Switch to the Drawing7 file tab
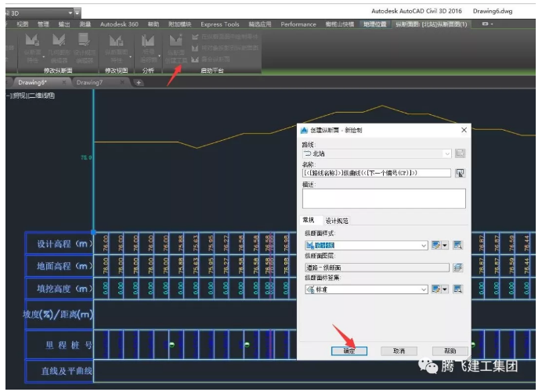The height and width of the screenshot is (392, 542). pyautogui.click(x=89, y=82)
